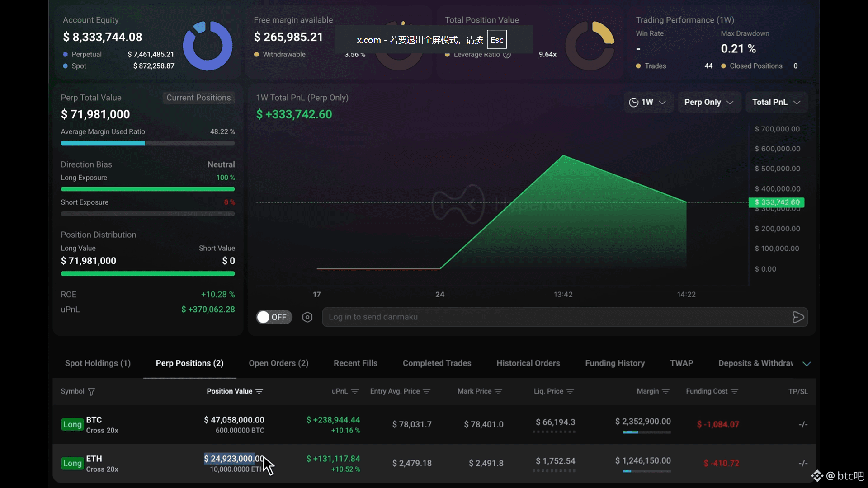
Task: Open the Perp Only dropdown
Action: point(709,102)
